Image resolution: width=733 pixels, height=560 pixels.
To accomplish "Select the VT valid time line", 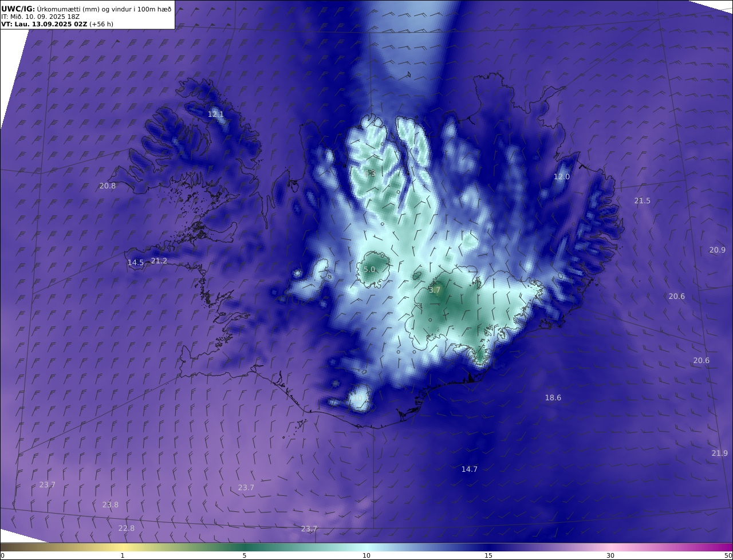I will pos(57,24).
